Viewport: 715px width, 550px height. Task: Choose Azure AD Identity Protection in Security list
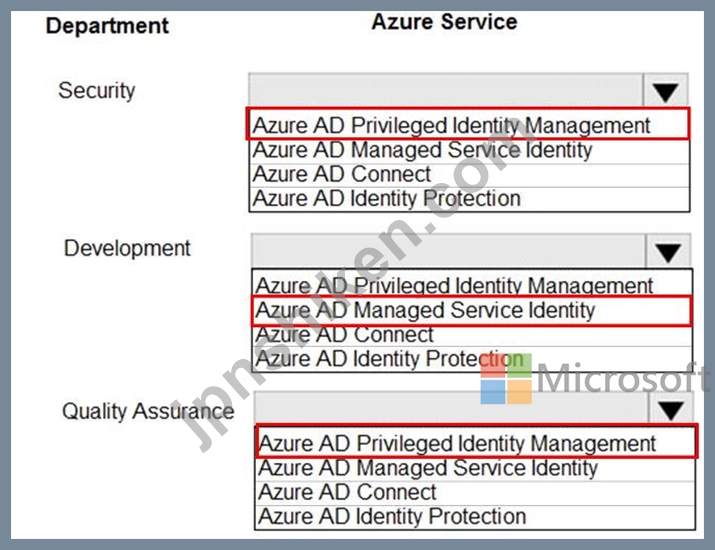[x=469, y=199]
